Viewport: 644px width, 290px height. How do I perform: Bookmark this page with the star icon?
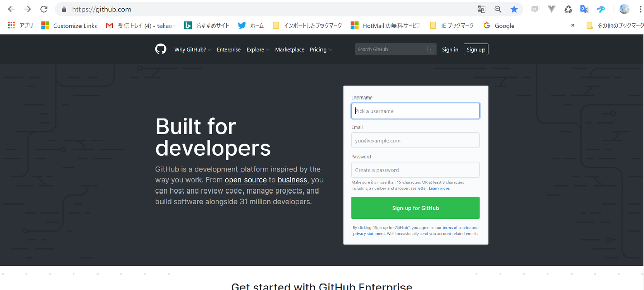[x=514, y=9]
